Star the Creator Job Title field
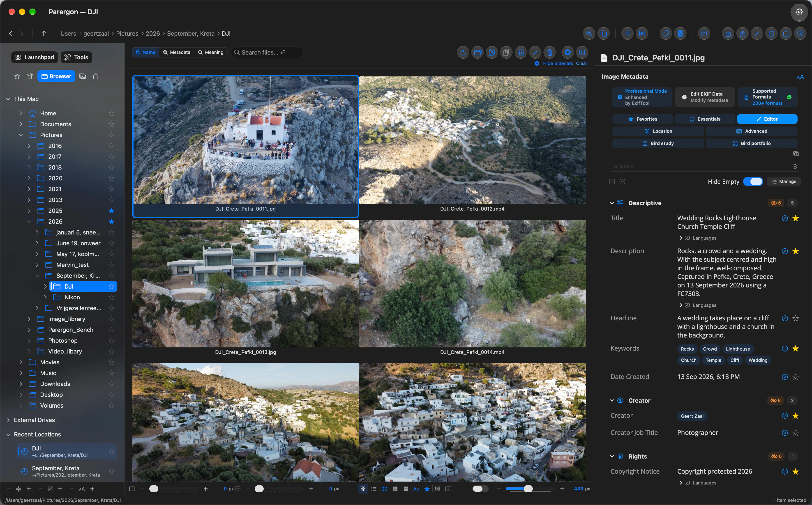The image size is (812, 505). [x=796, y=433]
